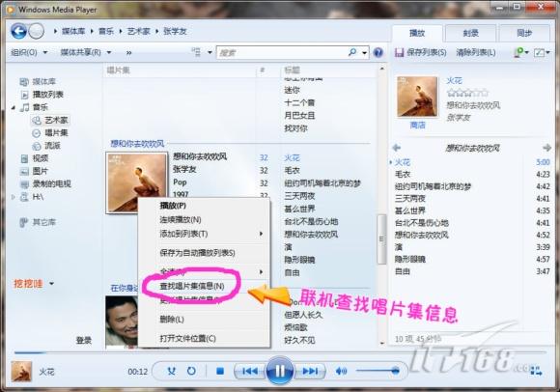The image size is (560, 392).
Task: Click the 流派 genre icon in sidebar
Action: coord(37,146)
